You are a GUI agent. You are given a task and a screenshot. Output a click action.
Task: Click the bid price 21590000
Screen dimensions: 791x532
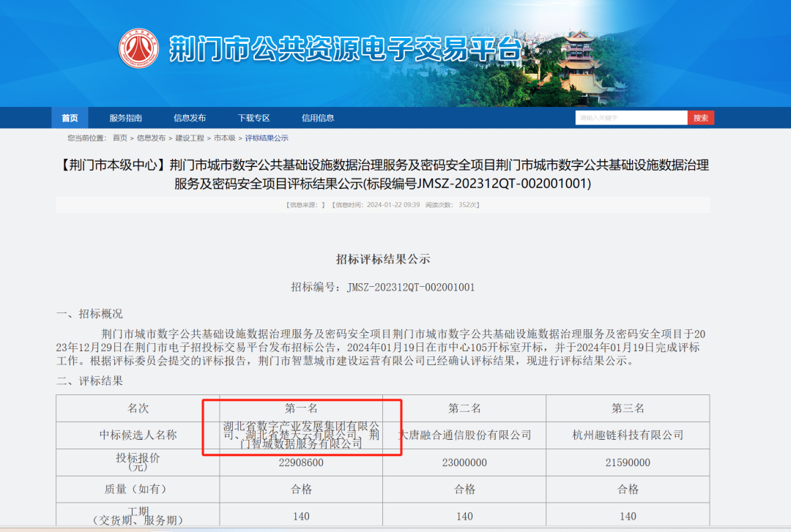pyautogui.click(x=628, y=462)
